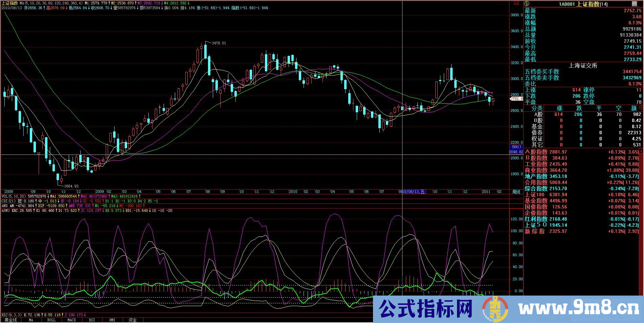Click the B股 category row
The image size is (644, 323).
click(583, 121)
